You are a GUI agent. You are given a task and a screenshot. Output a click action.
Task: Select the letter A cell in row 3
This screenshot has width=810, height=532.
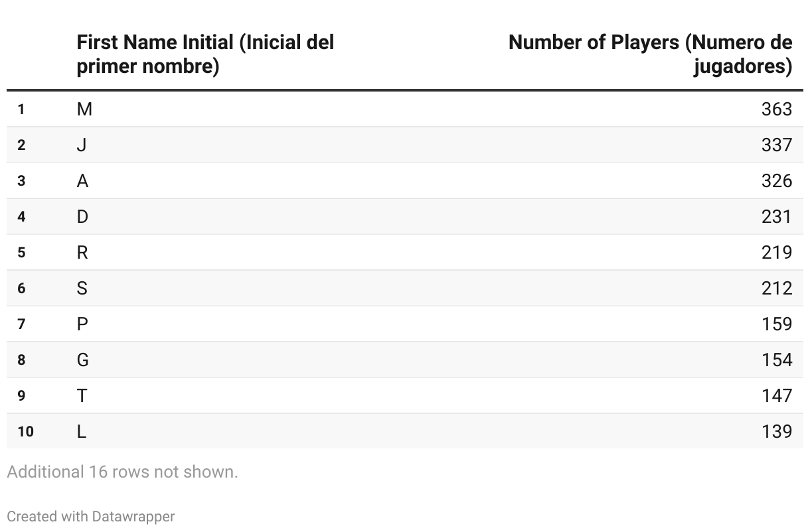point(82,181)
